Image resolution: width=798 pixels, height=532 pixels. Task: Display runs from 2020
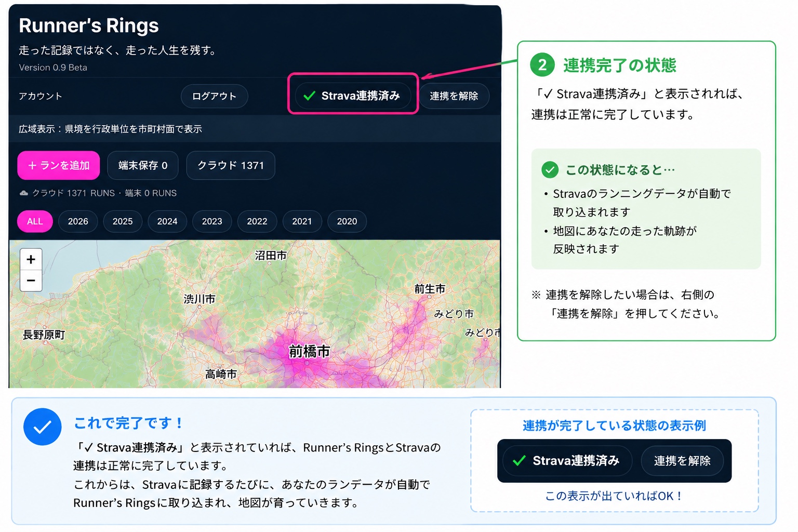point(347,221)
